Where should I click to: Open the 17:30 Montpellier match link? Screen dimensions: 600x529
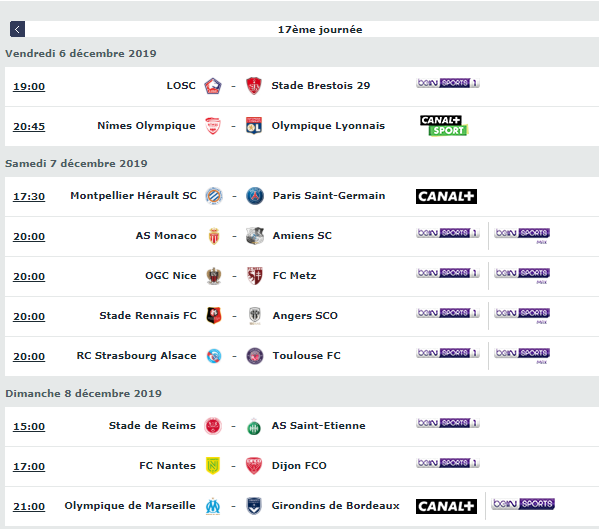pos(29,196)
